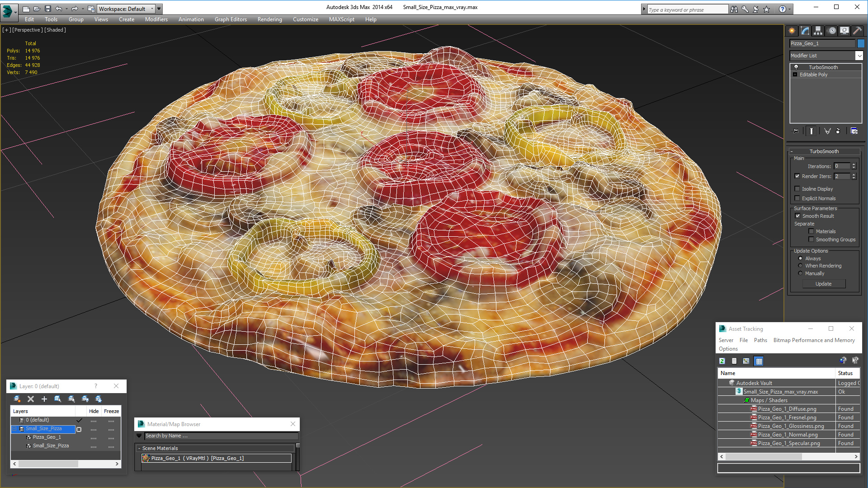Click Make Unique icon in modifier stack
868x488 pixels.
coord(827,131)
